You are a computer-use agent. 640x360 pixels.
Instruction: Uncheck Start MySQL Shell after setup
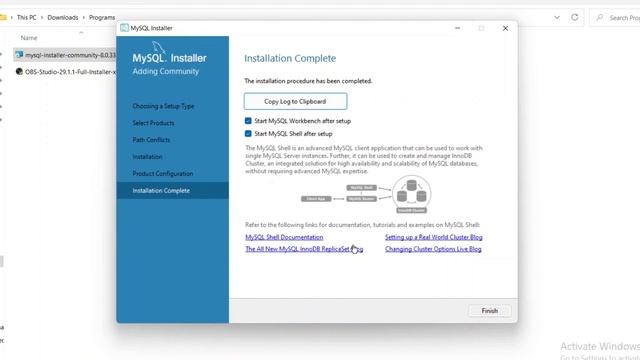[x=248, y=133]
